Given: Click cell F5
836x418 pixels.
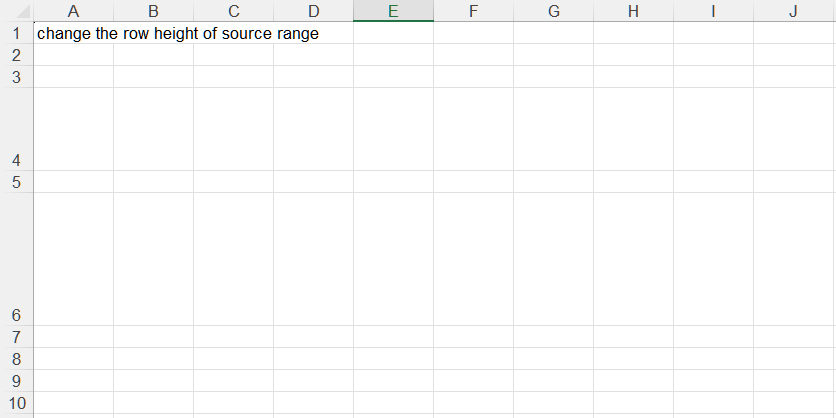Looking at the screenshot, I should pyautogui.click(x=473, y=182).
